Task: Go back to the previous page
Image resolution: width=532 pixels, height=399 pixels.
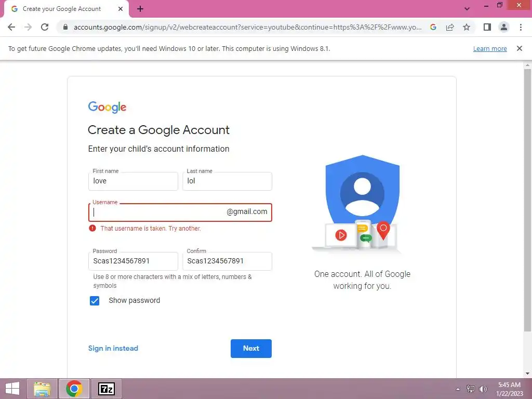Action: 11,27
